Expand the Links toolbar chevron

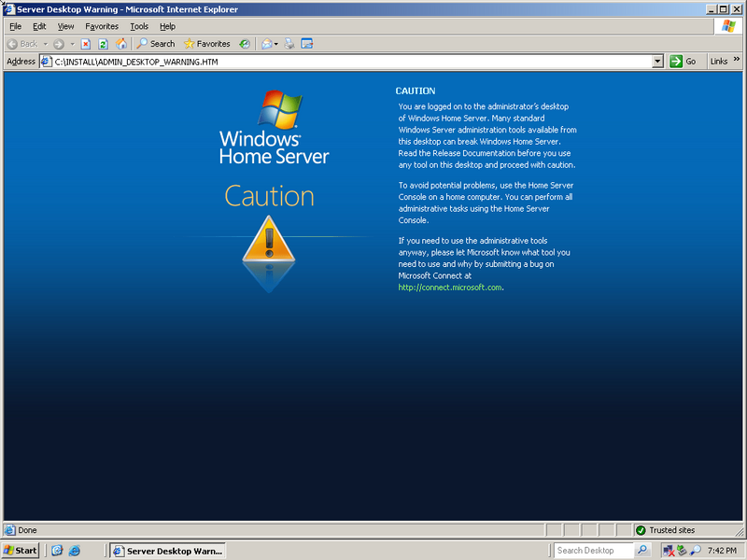[x=737, y=59]
